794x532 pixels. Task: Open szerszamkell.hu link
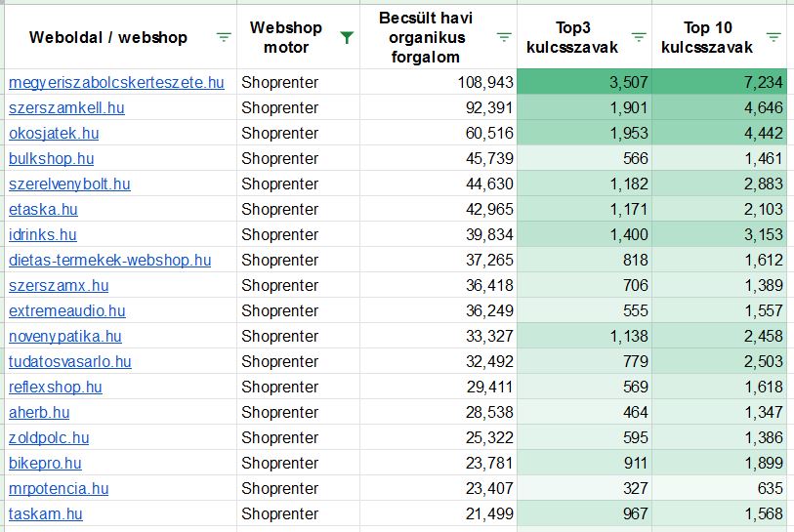66,107
